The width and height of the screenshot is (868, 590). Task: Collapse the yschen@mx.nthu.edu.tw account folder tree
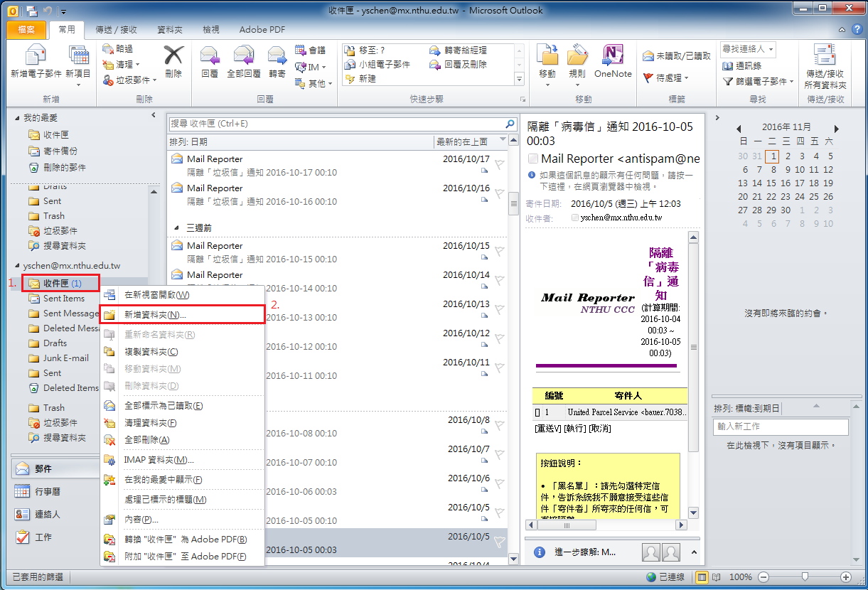pos(18,266)
